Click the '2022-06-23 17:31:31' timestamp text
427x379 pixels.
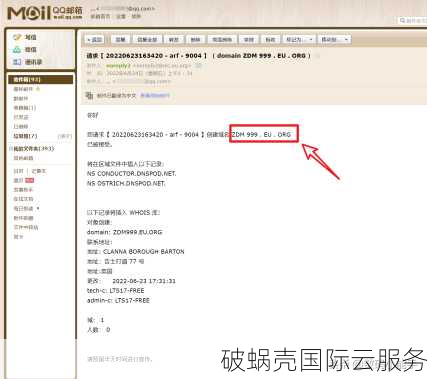tap(144, 281)
